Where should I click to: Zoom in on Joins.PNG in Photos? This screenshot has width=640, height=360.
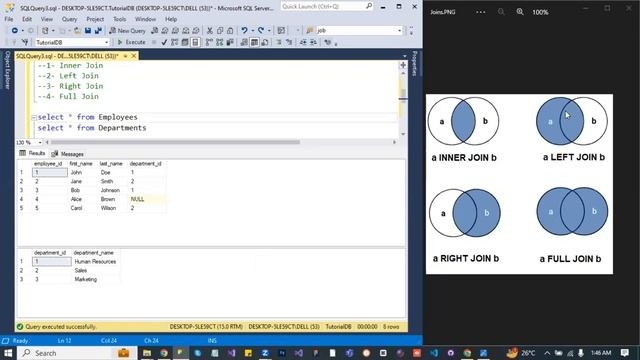[x=520, y=12]
